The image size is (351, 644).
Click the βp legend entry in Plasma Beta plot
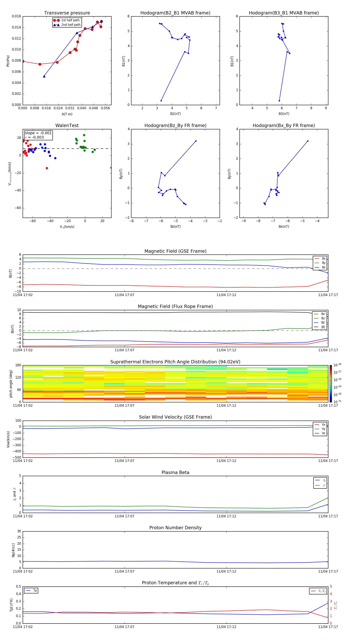coord(321,480)
